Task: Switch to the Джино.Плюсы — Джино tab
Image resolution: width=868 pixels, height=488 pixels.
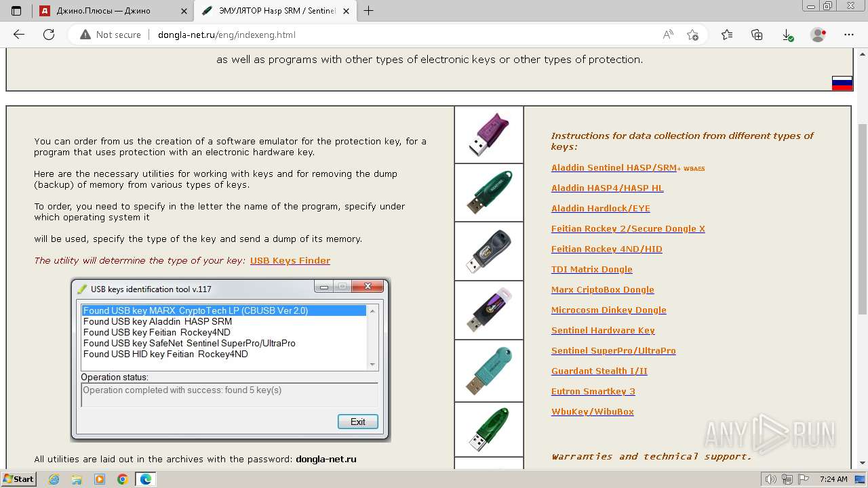Action: [x=113, y=11]
